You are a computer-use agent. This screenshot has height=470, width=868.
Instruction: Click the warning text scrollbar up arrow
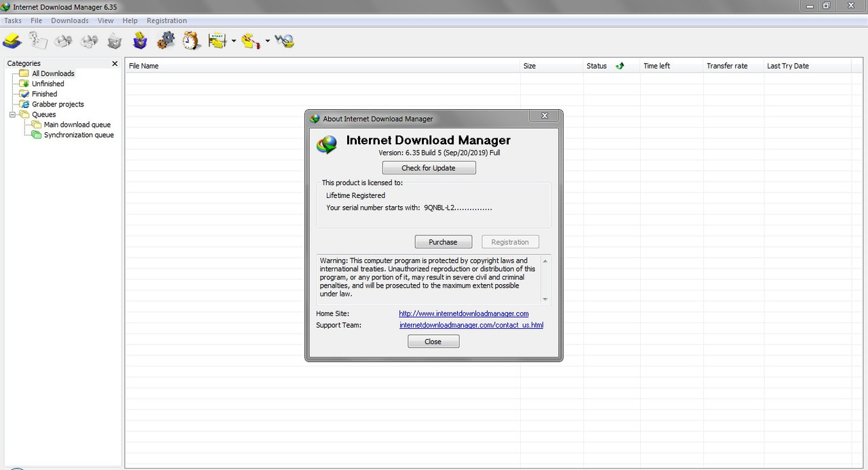[x=545, y=260]
